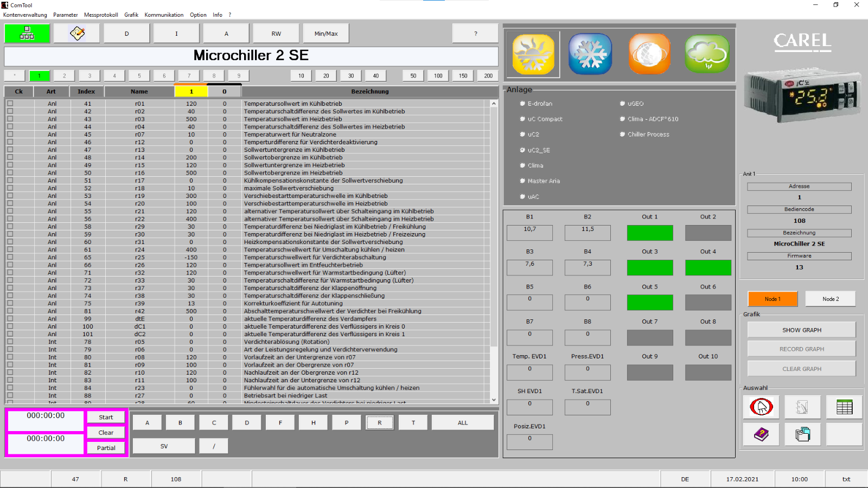Click the greyed notebook icon in Auswahl
The image size is (868, 488).
click(x=802, y=407)
